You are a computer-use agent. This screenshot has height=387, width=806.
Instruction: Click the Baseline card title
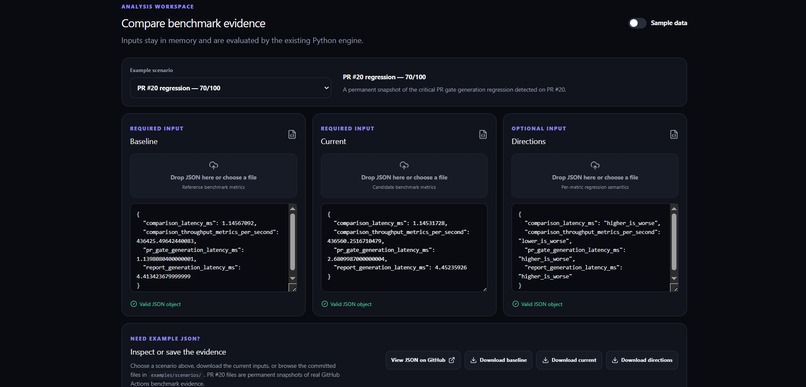click(144, 141)
